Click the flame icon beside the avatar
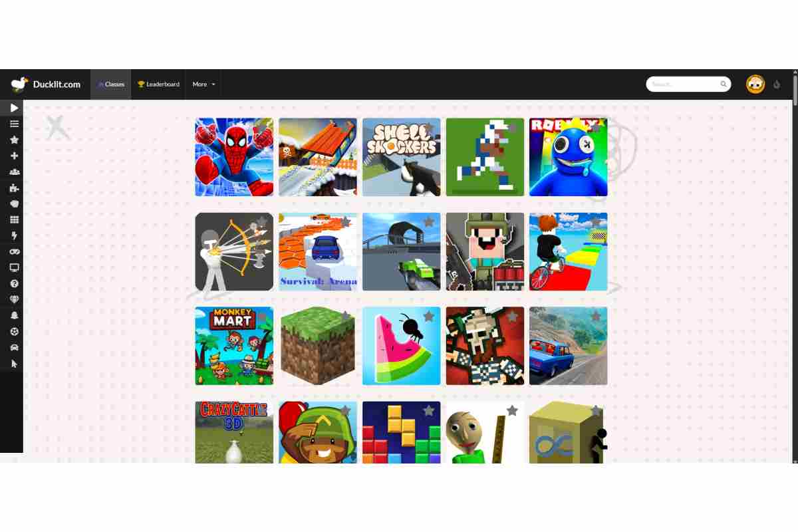This screenshot has height=532, width=798. 777,84
